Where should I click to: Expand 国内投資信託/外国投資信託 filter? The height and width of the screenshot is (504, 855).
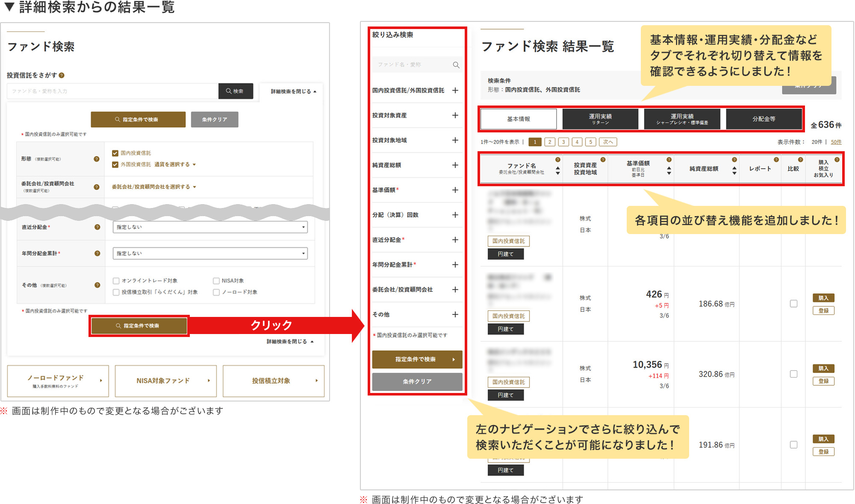tap(455, 91)
